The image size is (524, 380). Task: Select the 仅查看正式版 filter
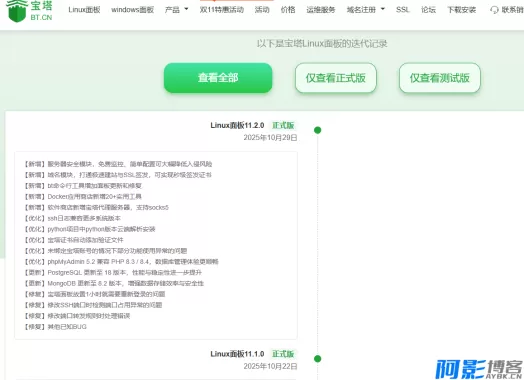click(x=336, y=78)
